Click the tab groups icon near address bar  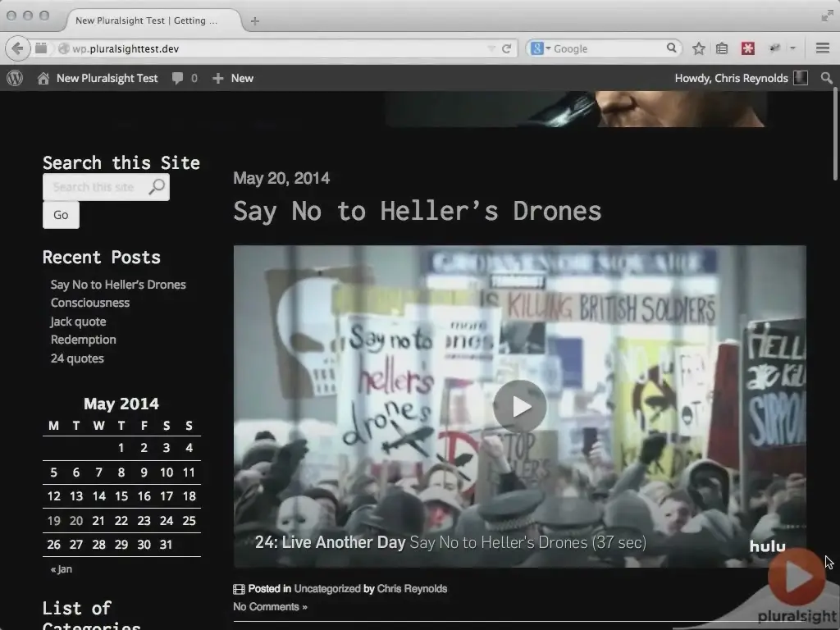(x=41, y=48)
